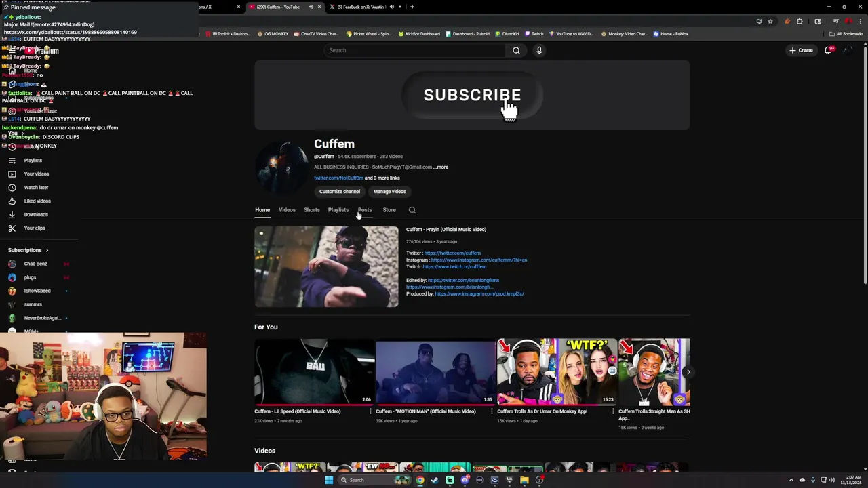Viewport: 868px width, 488px height.
Task: Open Downloads arrow icon in sidebar
Action: click(x=12, y=215)
